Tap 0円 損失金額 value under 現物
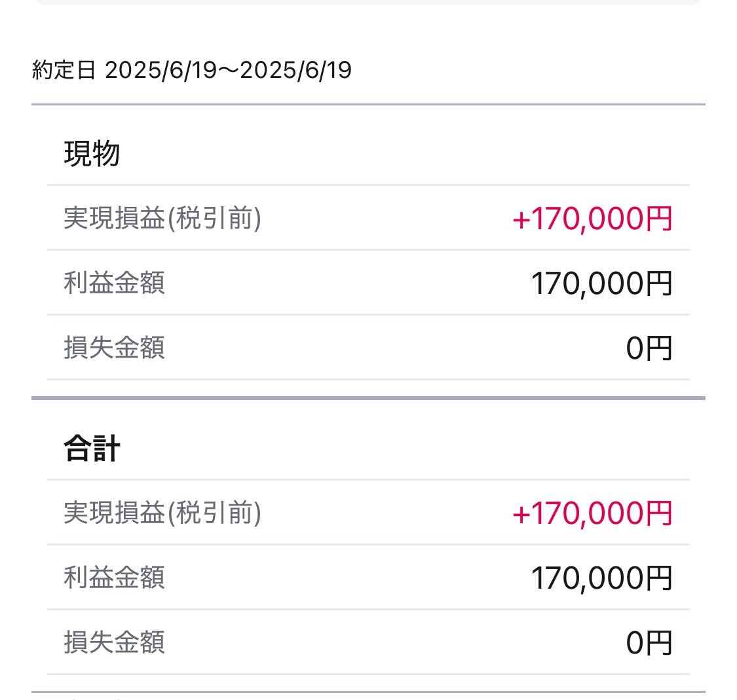 (649, 348)
